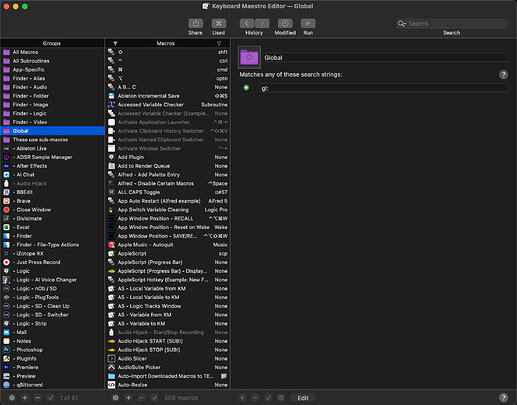Click the Modified clock toolbar icon

(285, 24)
